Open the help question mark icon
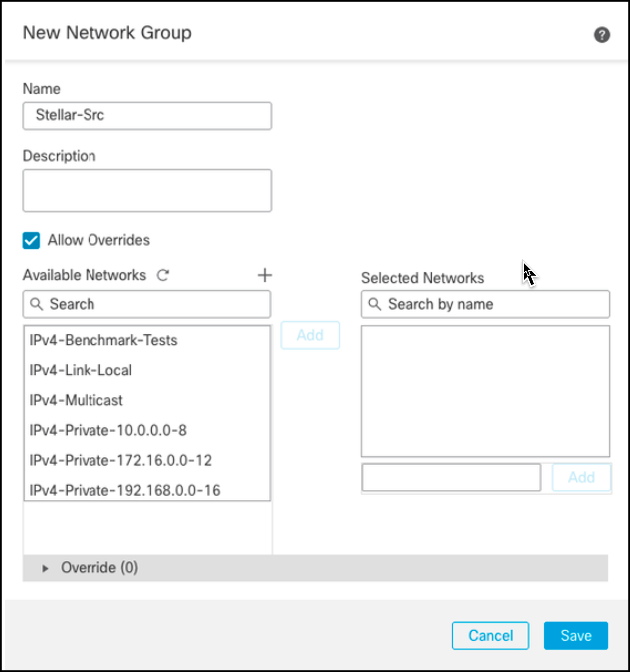Screen dimensions: 630x672 (601, 35)
